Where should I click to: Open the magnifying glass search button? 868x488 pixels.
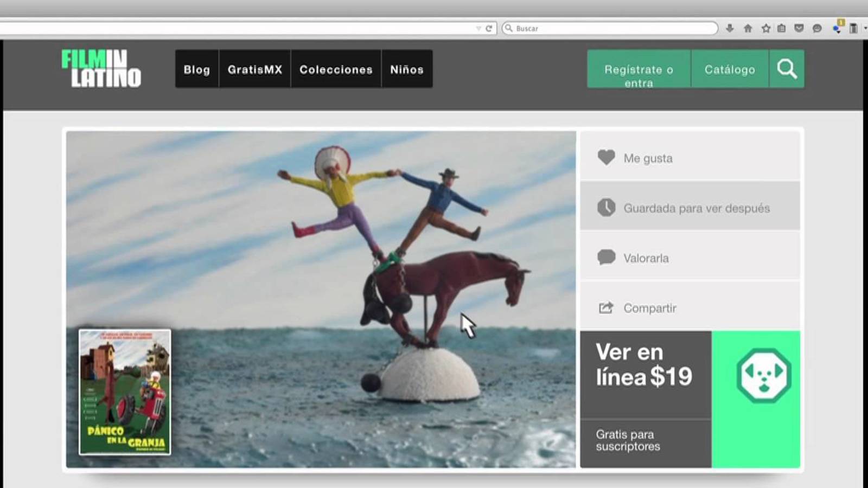pos(787,69)
